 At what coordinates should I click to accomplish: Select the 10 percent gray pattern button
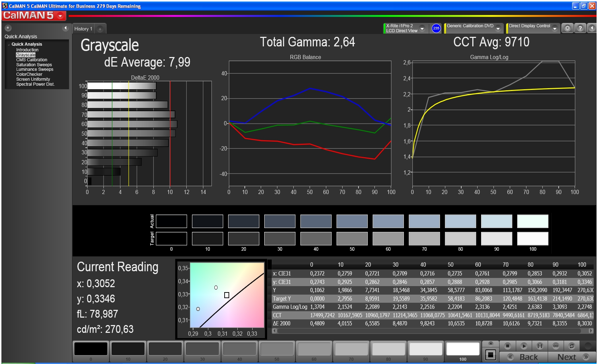[128, 352]
